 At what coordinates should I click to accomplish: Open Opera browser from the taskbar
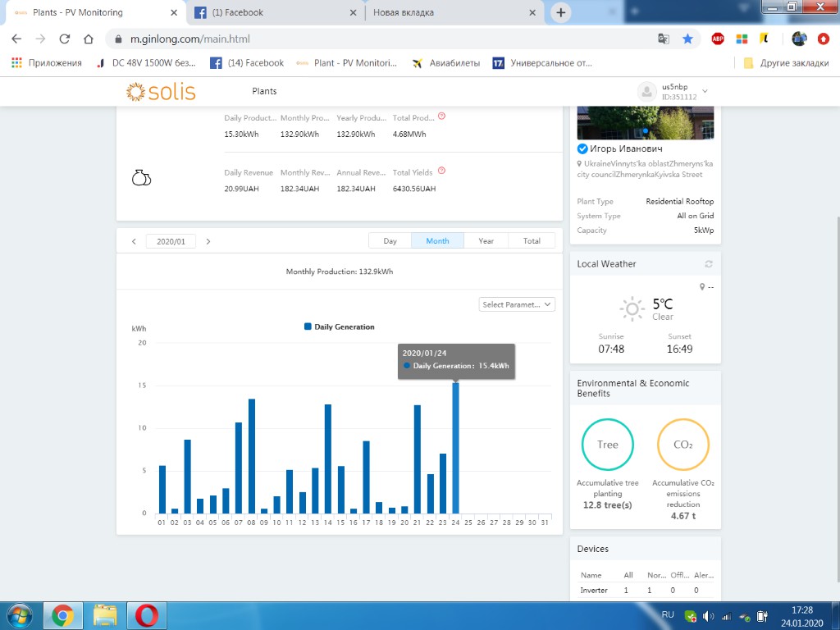click(146, 615)
